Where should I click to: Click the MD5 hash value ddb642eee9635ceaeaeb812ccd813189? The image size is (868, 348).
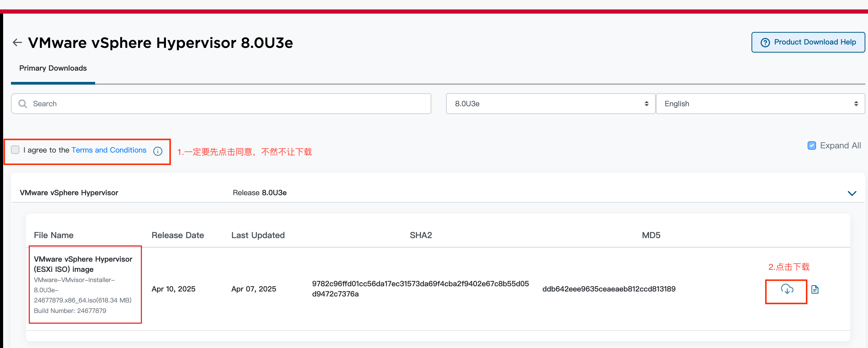pyautogui.click(x=609, y=289)
